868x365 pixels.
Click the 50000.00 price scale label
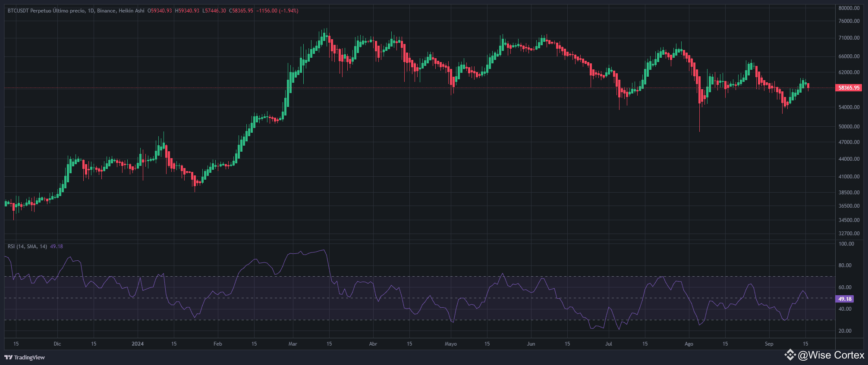coord(849,127)
